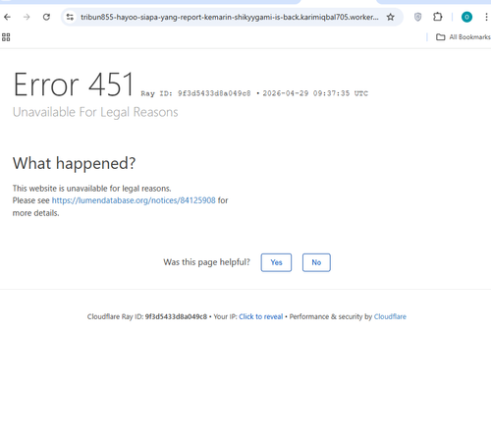491x448 pixels.
Task: Click the address bar URL text
Action: click(230, 17)
